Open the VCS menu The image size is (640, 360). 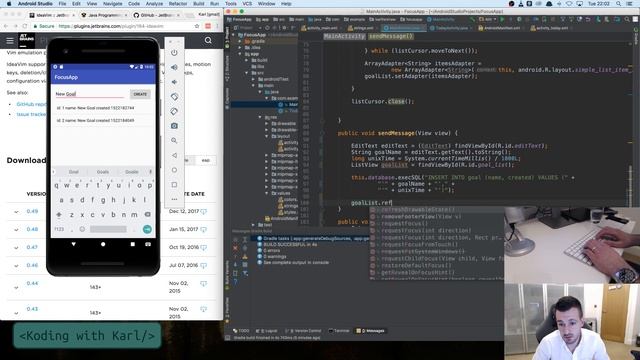coord(247,4)
